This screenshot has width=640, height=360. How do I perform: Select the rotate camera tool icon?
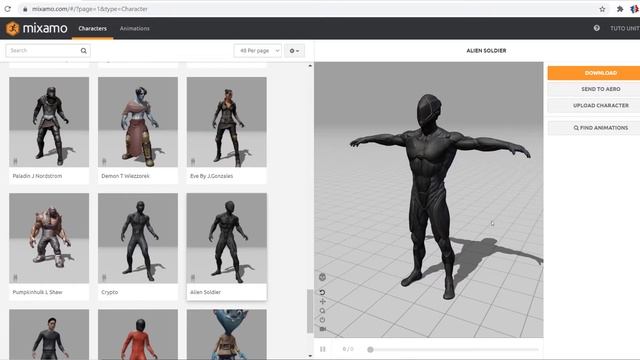(x=322, y=292)
